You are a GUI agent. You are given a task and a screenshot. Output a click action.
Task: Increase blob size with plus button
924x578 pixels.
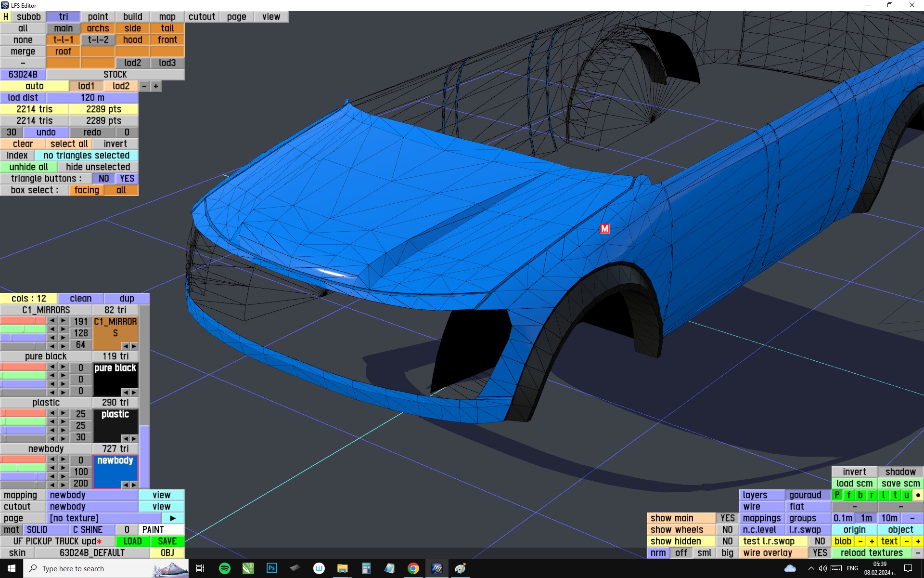(872, 541)
